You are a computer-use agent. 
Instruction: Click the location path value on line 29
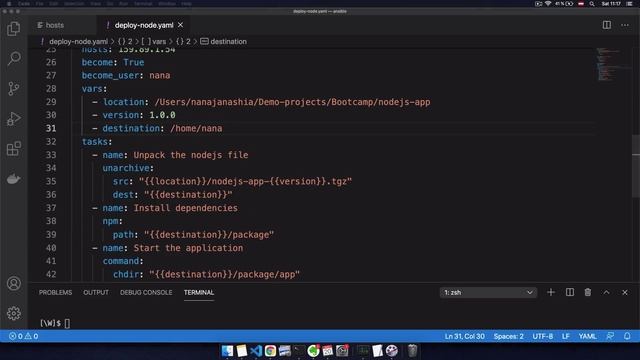292,102
